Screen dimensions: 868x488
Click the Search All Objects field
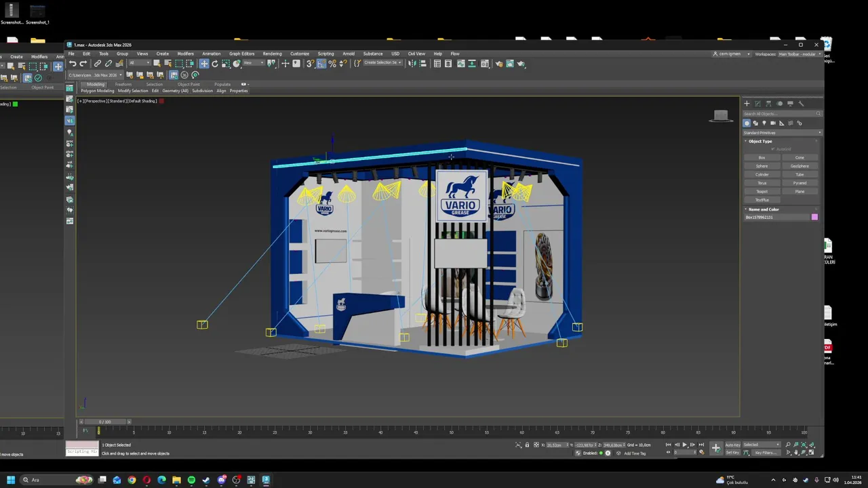pos(782,114)
